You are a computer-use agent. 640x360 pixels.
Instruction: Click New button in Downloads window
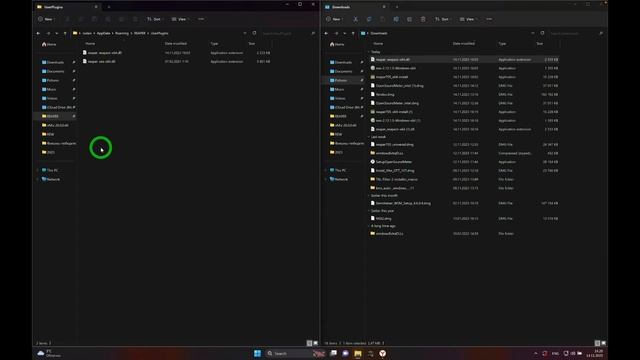(335, 19)
